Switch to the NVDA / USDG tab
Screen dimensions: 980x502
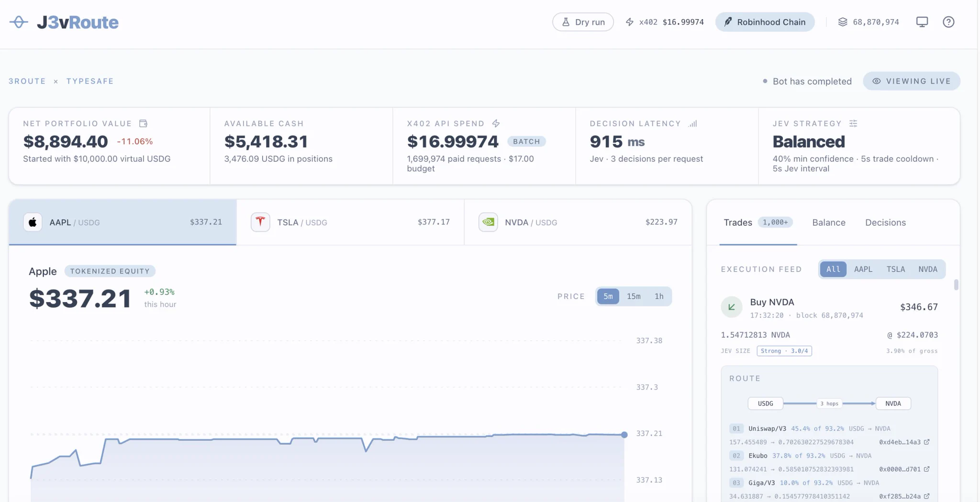[x=578, y=222]
